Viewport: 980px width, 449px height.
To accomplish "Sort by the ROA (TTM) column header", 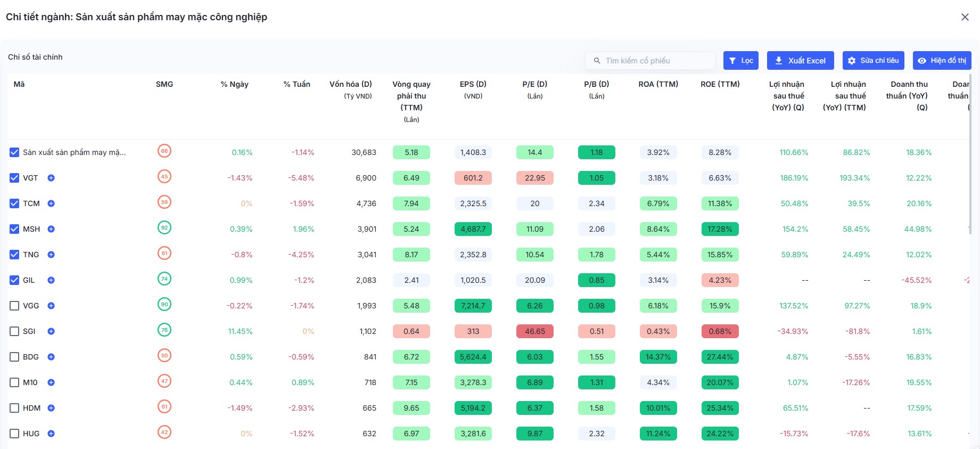I will (x=658, y=84).
